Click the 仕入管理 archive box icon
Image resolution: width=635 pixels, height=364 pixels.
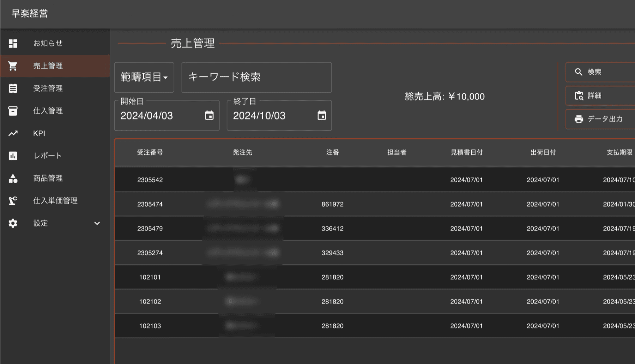tap(13, 111)
